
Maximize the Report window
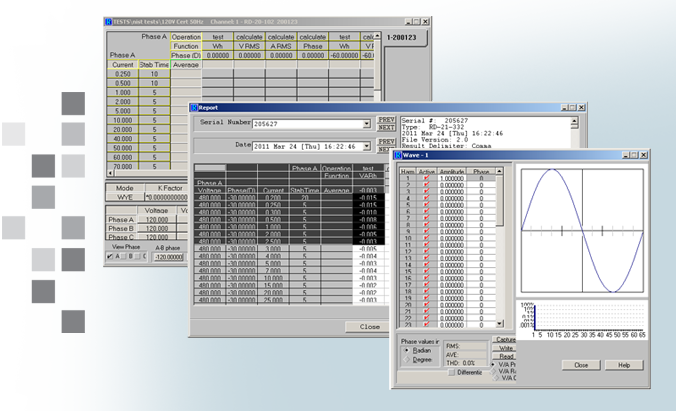click(x=572, y=107)
